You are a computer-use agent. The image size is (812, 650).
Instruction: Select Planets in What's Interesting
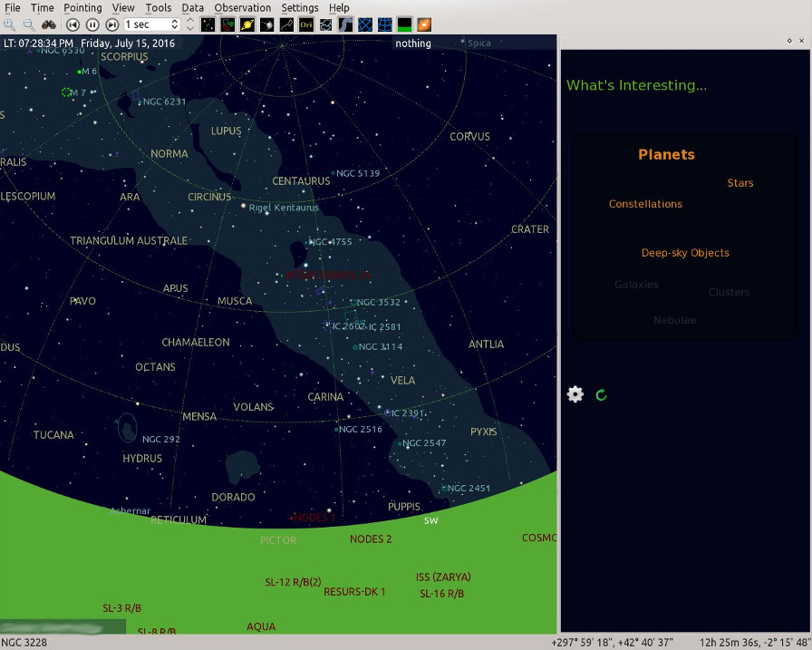coord(666,155)
